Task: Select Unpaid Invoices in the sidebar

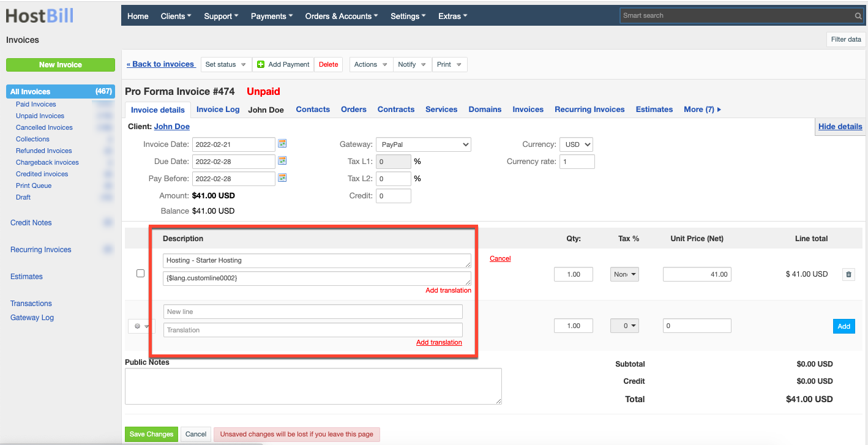Action: tap(40, 116)
